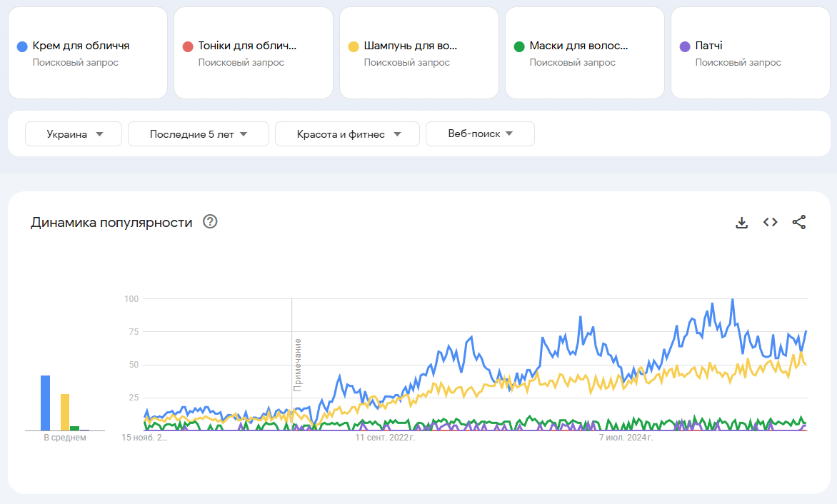This screenshot has height=504, width=837.
Task: Click the green dot of Маски term
Action: click(519, 46)
